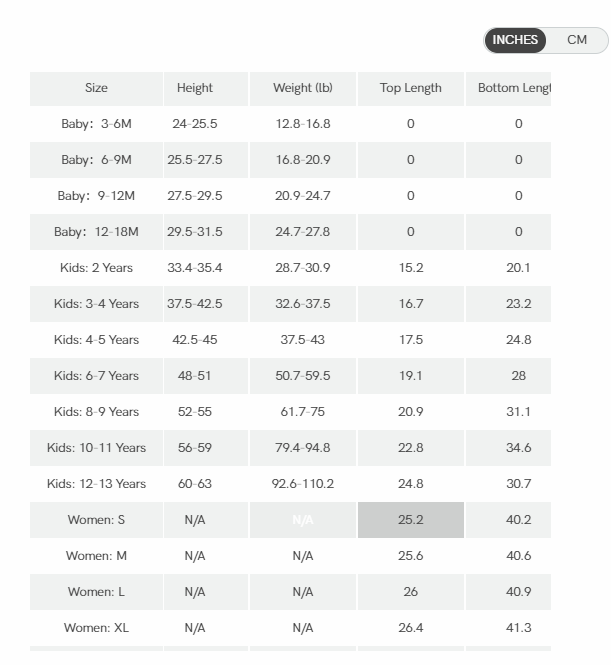
Task: Click the Kids: 6-7 Years row label
Action: point(96,376)
